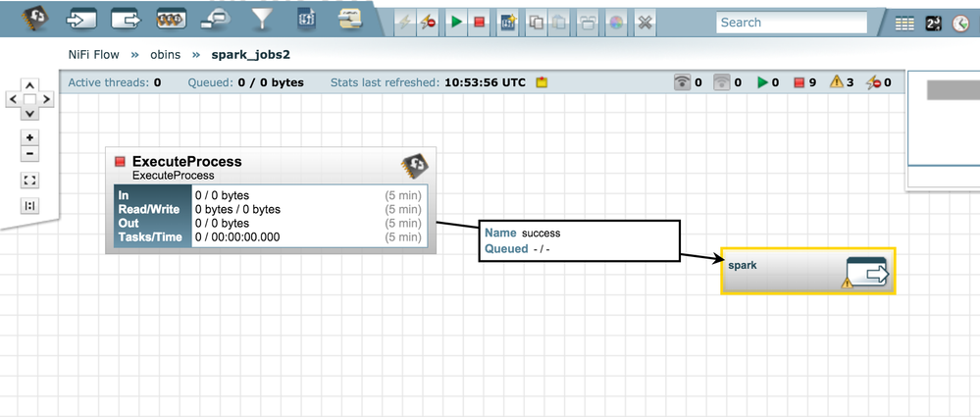Pan canvas left with arrow
The image size is (980, 417).
(13, 99)
